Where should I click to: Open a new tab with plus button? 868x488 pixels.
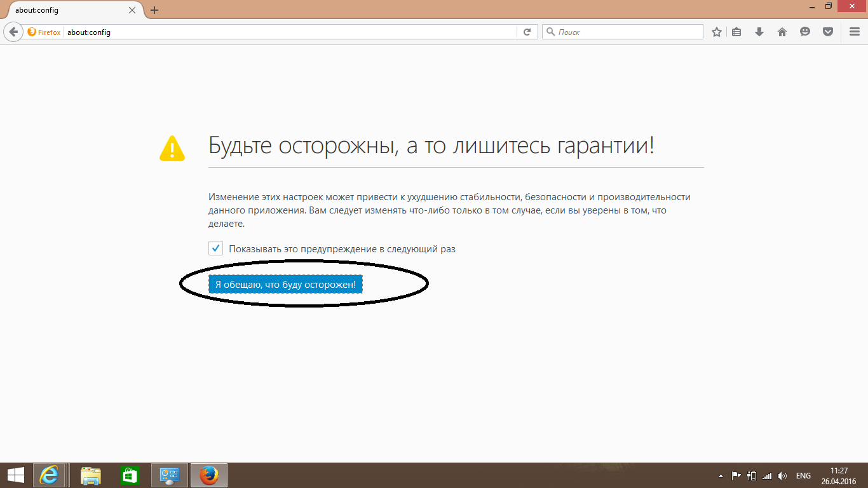tap(154, 10)
